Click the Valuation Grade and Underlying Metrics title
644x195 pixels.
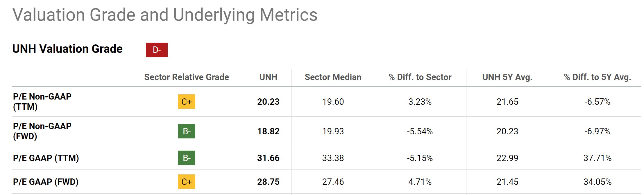[165, 15]
